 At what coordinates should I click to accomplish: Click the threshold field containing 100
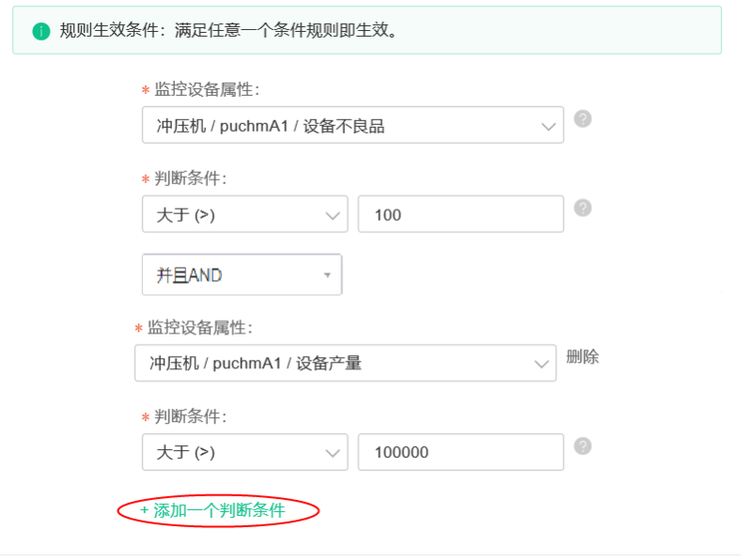click(461, 214)
